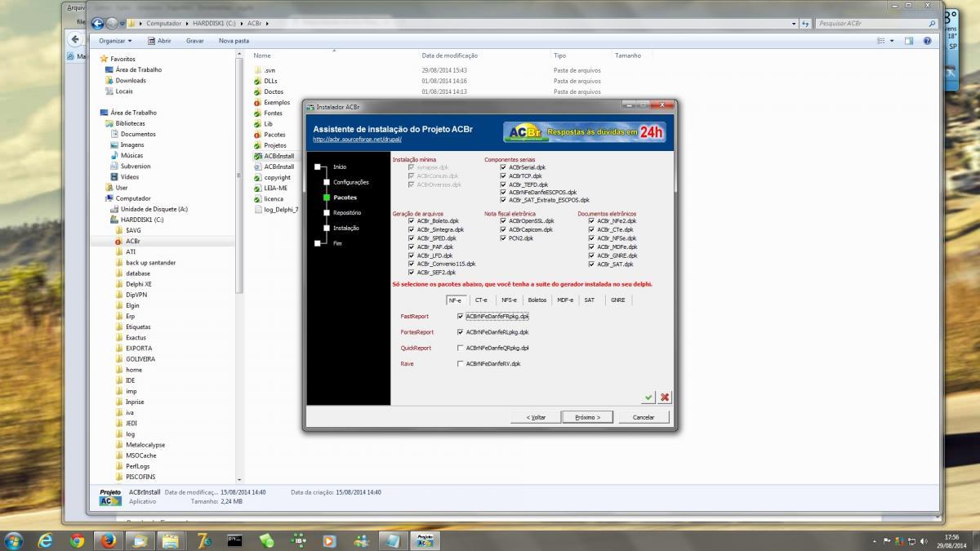This screenshot has height=551, width=980.
Task: Check ACBrNFeDanfeQRpkg.dpk QuickReport checkbox
Action: [x=461, y=348]
